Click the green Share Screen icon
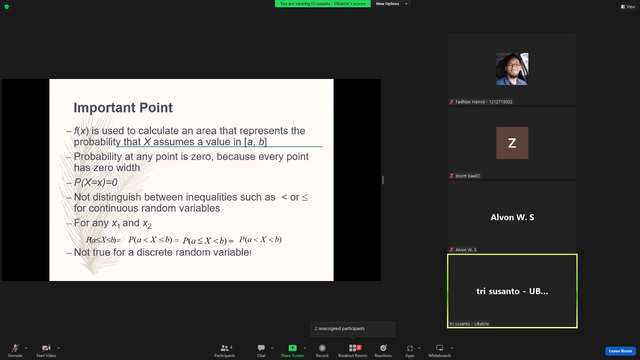This screenshot has height=360, width=640. point(293,348)
